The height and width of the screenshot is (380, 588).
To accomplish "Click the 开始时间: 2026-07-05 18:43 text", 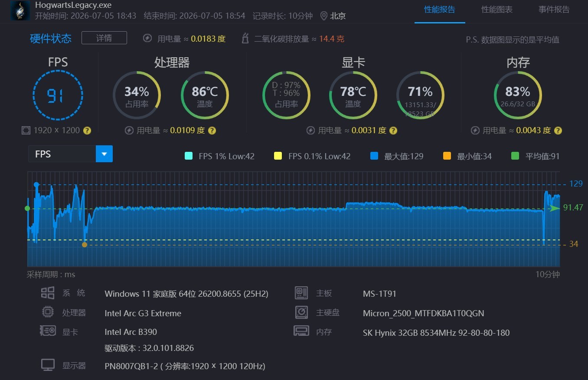I will (x=85, y=16).
